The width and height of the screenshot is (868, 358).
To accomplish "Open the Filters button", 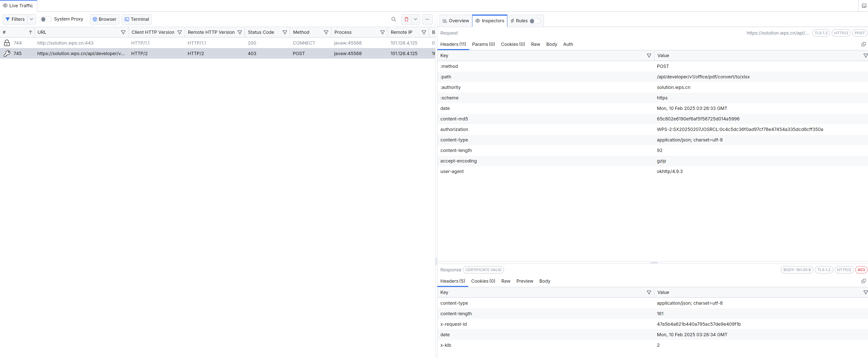I will point(15,19).
